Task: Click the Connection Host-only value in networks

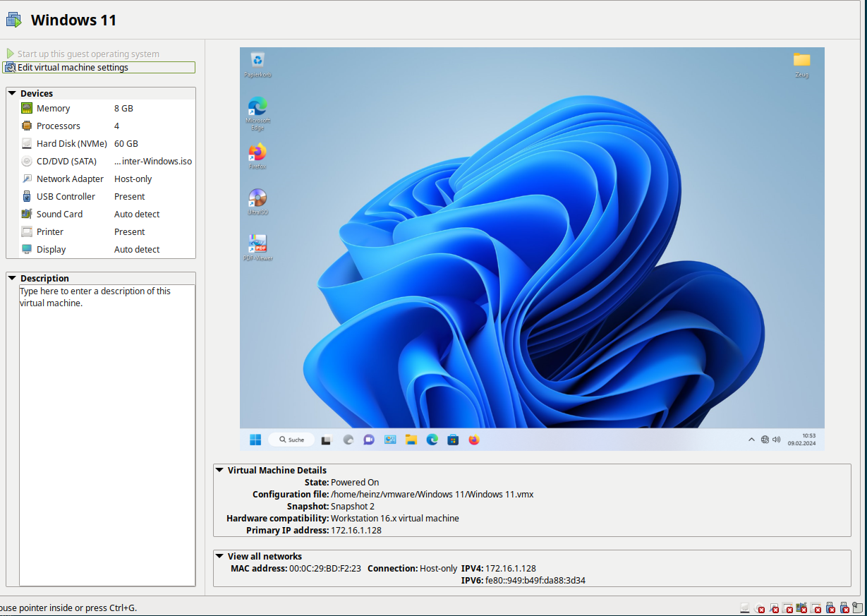Action: (x=439, y=569)
